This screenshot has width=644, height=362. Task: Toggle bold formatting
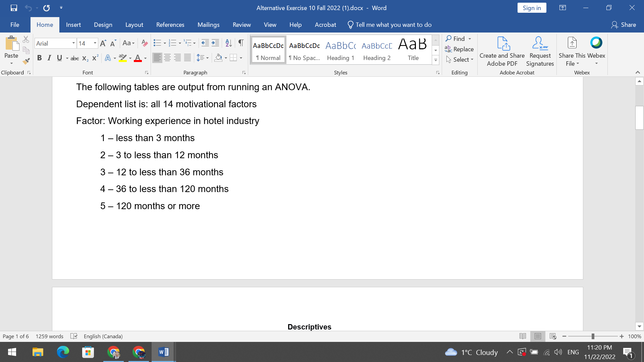click(39, 58)
